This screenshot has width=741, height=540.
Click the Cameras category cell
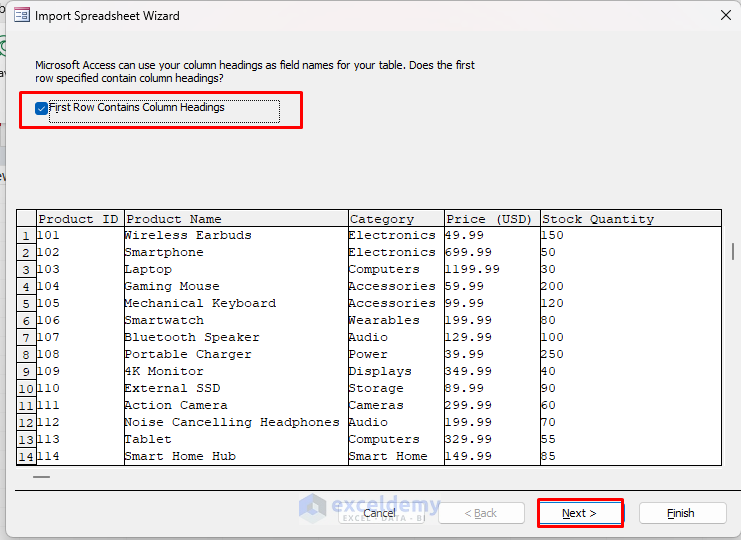[396, 405]
